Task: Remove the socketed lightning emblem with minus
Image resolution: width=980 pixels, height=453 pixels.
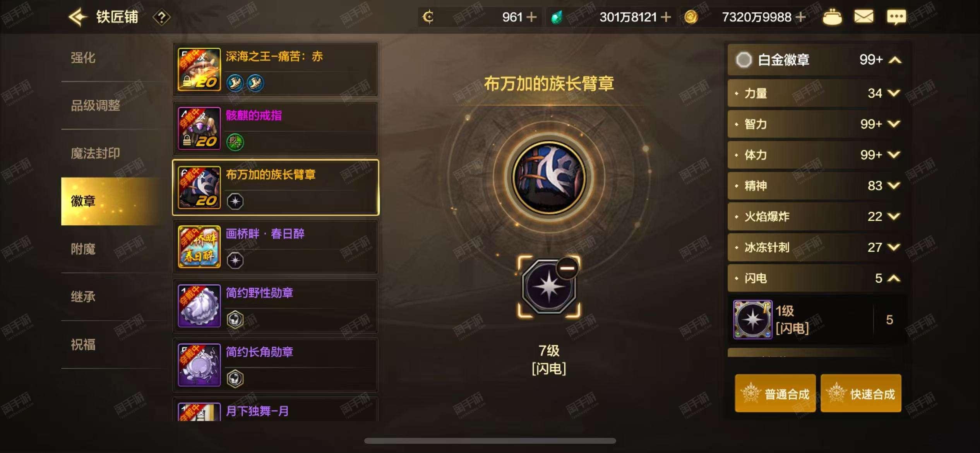Action: click(x=567, y=268)
